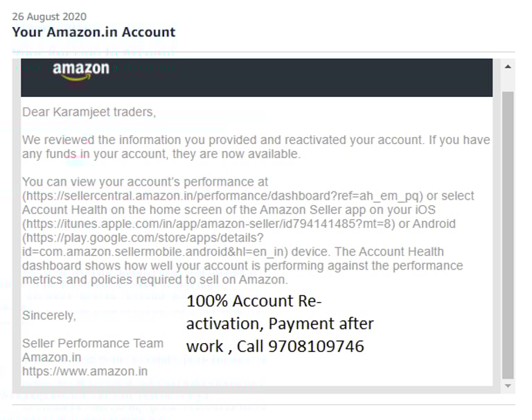Click the 'Dear Karamjeet traders' greeting line

pos(89,112)
